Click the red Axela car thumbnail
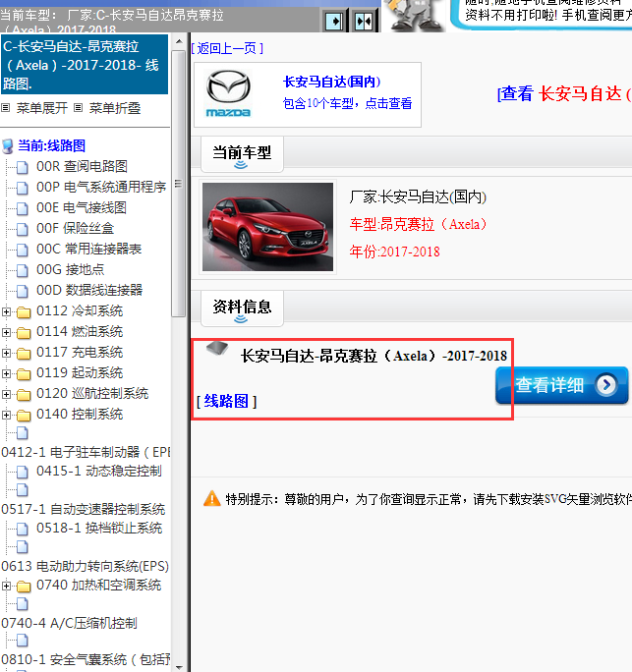 (x=267, y=227)
